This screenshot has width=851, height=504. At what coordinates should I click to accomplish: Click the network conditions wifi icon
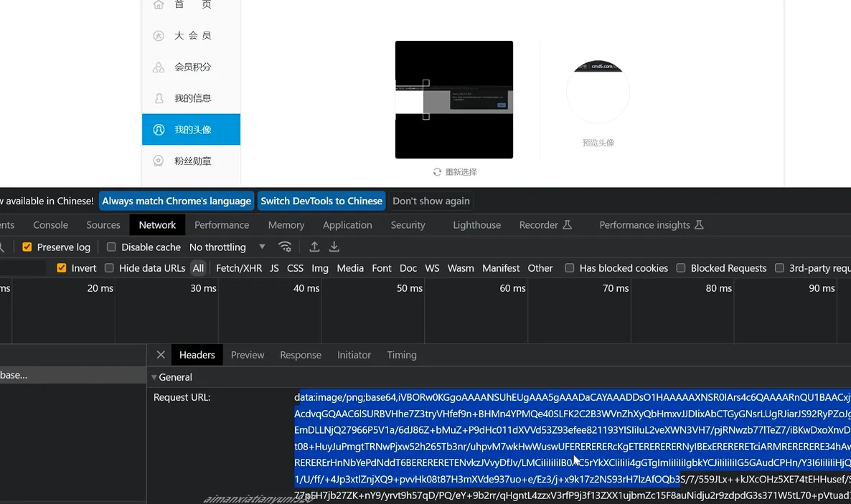(x=285, y=247)
